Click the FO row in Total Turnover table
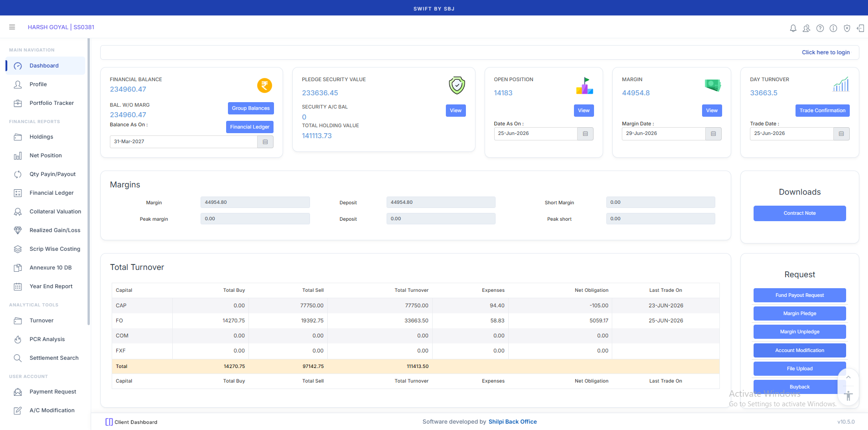 point(415,321)
